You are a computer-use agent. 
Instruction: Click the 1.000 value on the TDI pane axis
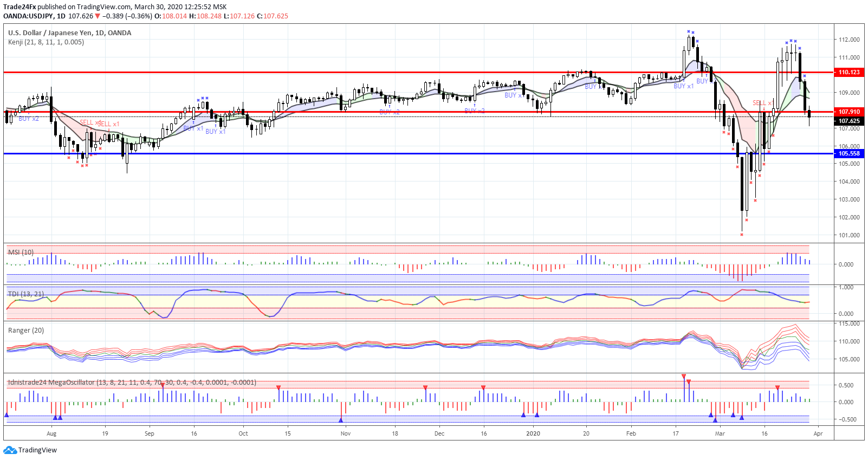846,287
